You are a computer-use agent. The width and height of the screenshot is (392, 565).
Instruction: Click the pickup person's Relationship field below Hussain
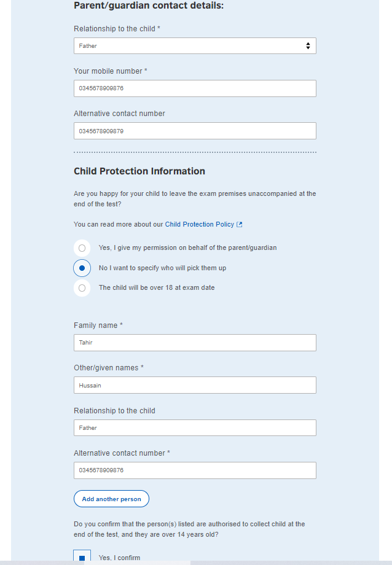(195, 428)
